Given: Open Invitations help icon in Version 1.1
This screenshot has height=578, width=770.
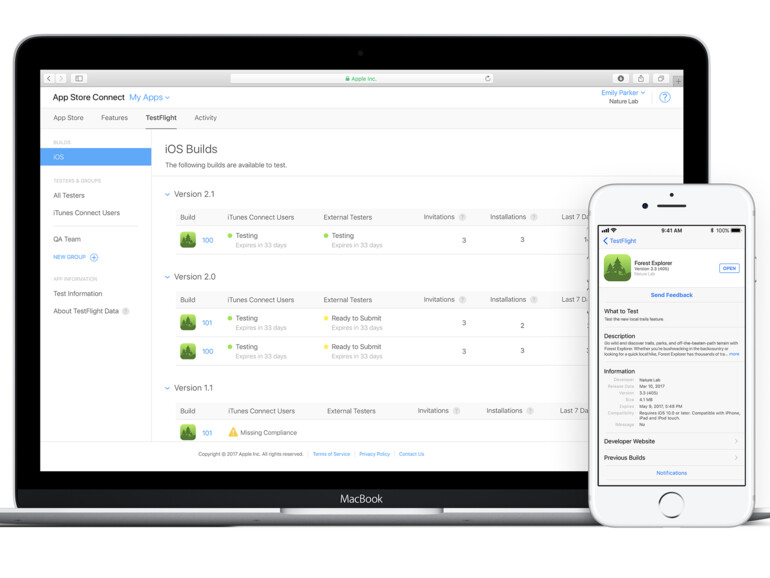Looking at the screenshot, I should pyautogui.click(x=457, y=411).
